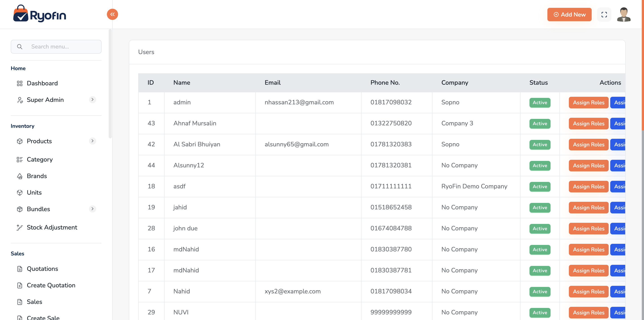
Task: Assign Roles for NUVI user
Action: 589,312
